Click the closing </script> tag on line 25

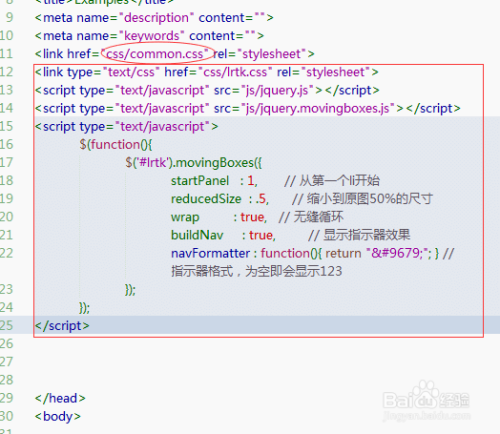pyautogui.click(x=62, y=326)
